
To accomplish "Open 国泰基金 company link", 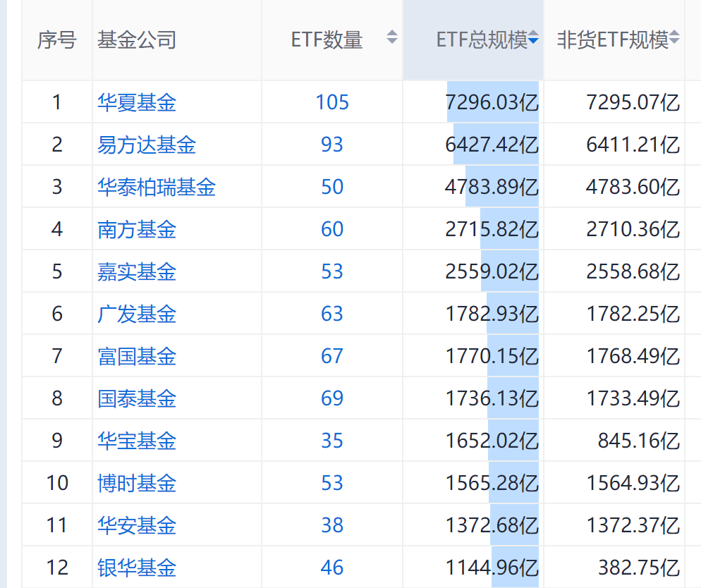I will (137, 398).
